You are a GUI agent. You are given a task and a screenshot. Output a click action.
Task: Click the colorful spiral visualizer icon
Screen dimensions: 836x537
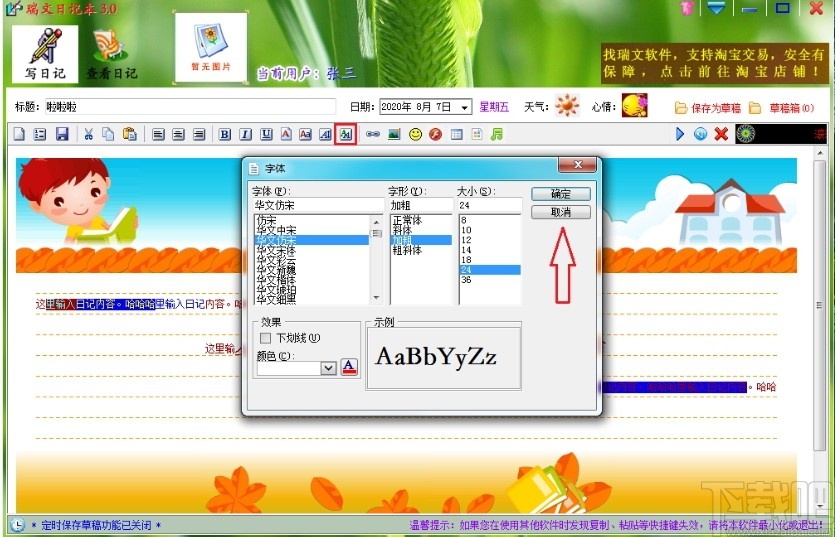pyautogui.click(x=746, y=134)
